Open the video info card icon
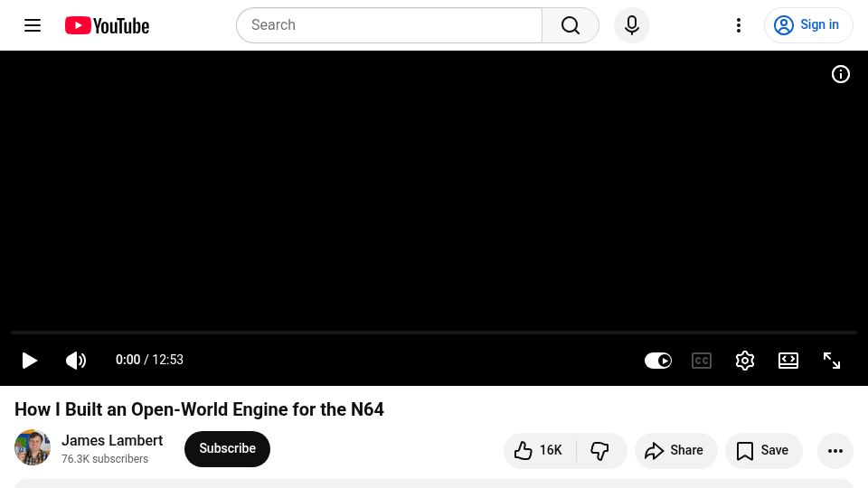The height and width of the screenshot is (488, 868). point(840,74)
